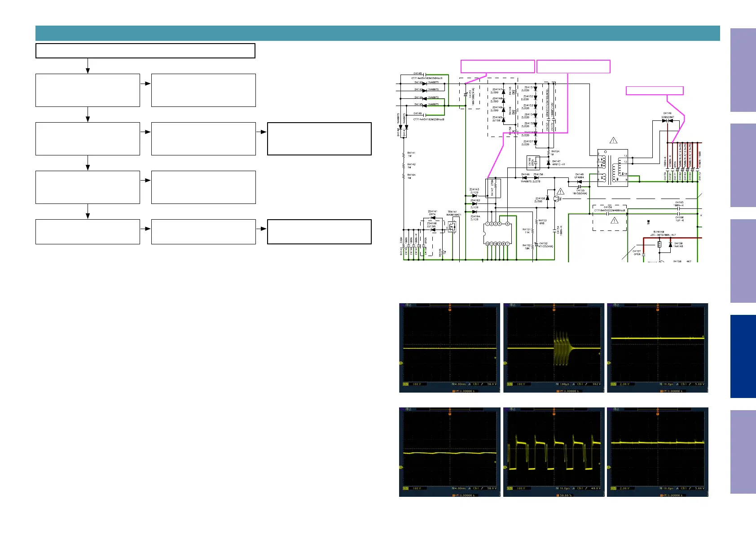Select the 12-pin IC chip symbol

coord(497,234)
